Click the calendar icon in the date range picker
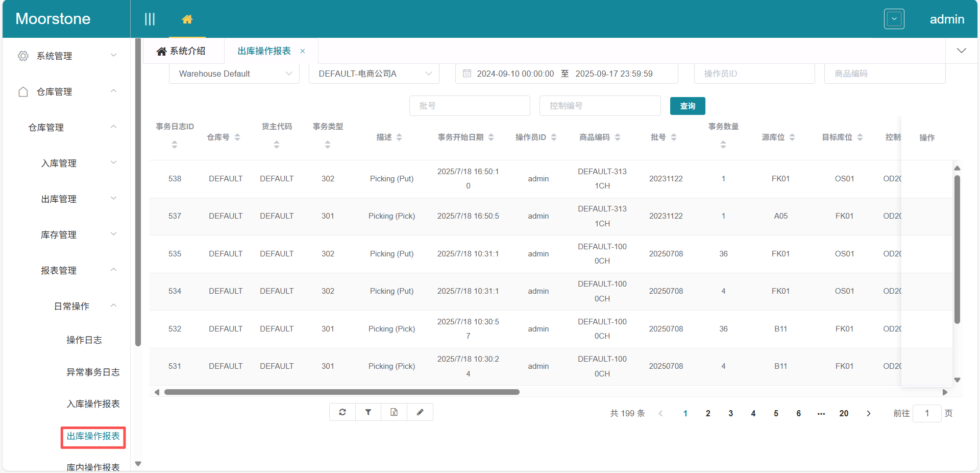 click(x=467, y=74)
